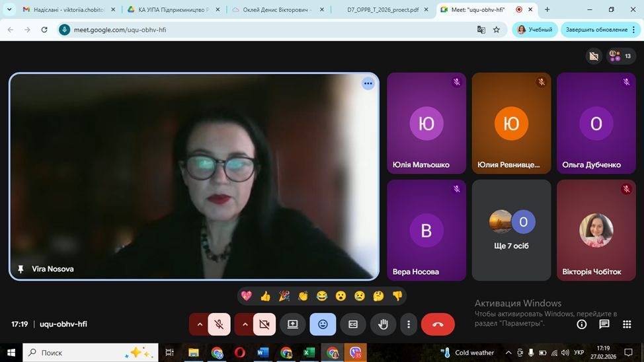Turn the camera on
The width and height of the screenshot is (644, 362).
264,324
